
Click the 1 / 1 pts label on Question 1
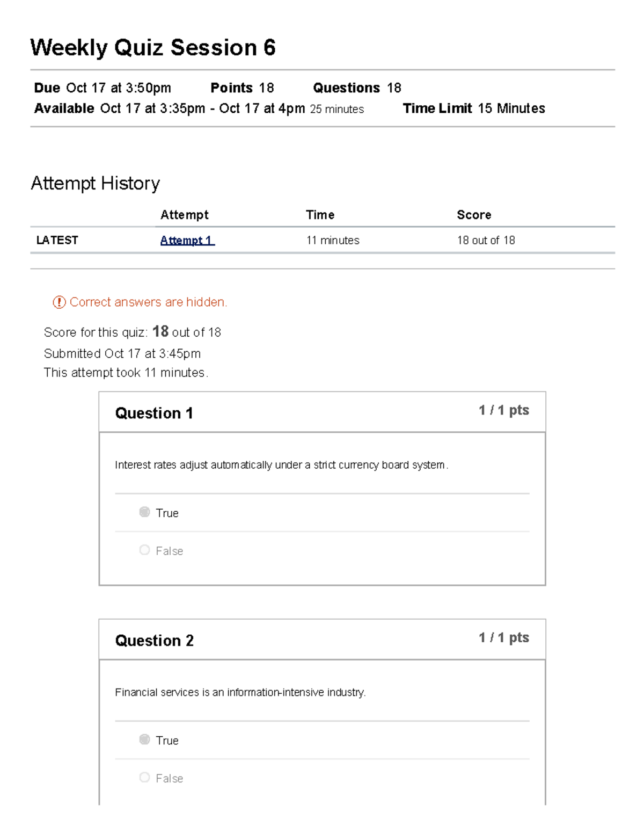[x=503, y=410]
